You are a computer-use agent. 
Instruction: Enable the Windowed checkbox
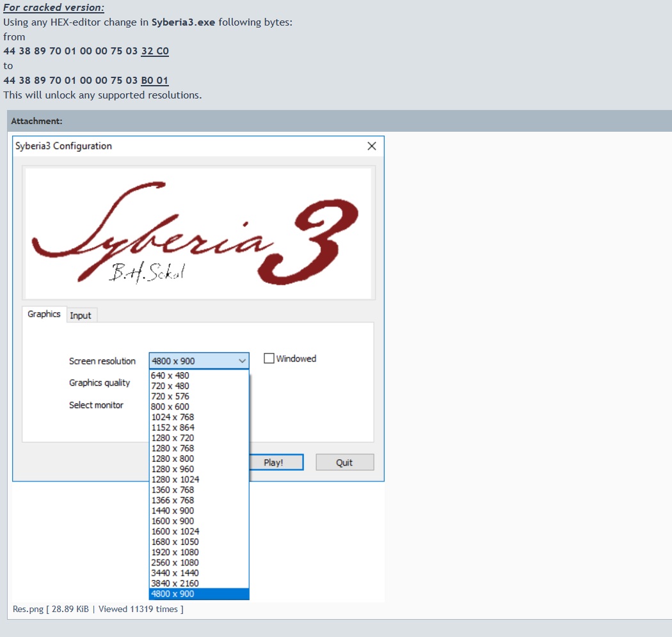[x=269, y=359]
